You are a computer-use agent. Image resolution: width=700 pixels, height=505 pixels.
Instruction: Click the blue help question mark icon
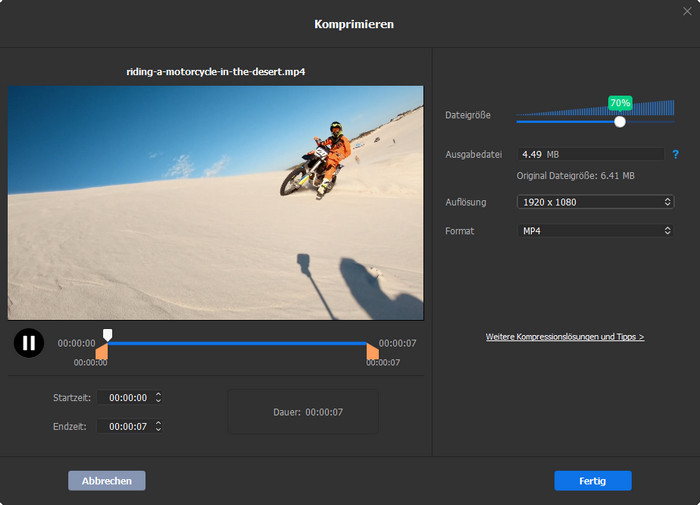pos(675,154)
